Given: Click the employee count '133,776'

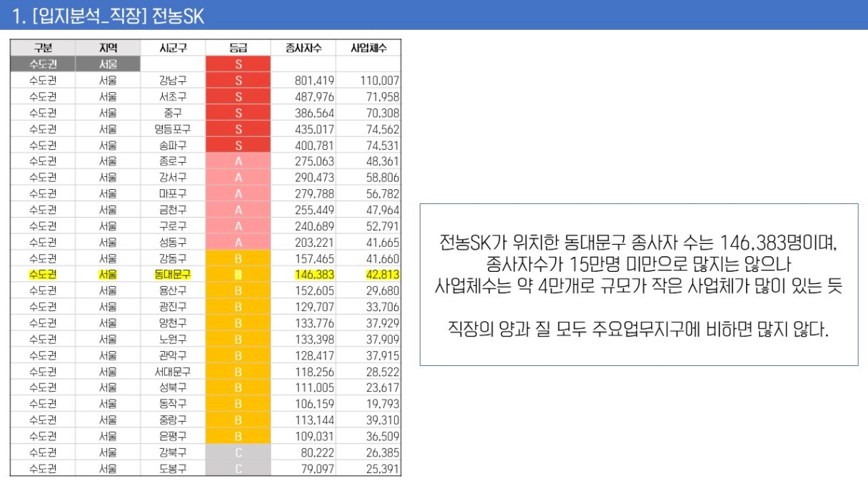Looking at the screenshot, I should (314, 322).
